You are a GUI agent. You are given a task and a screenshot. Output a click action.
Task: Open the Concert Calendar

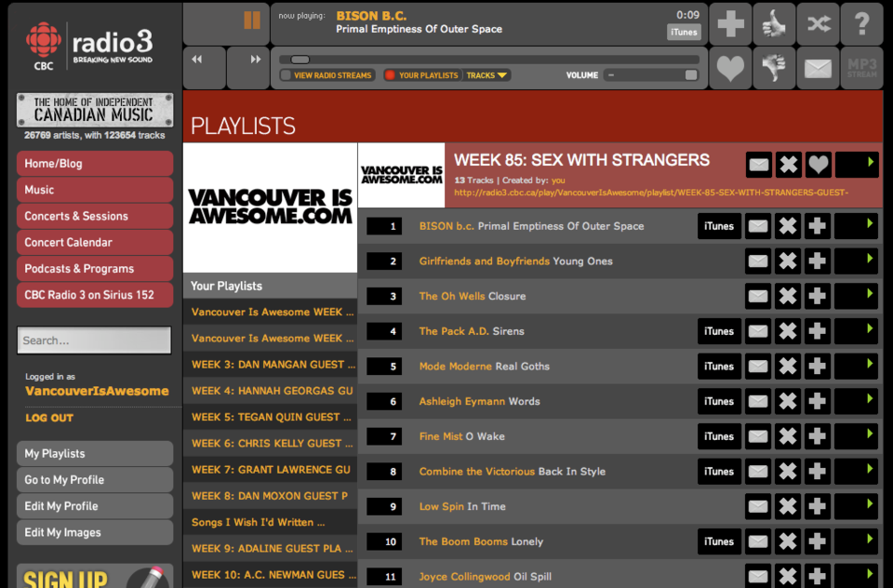click(x=95, y=242)
